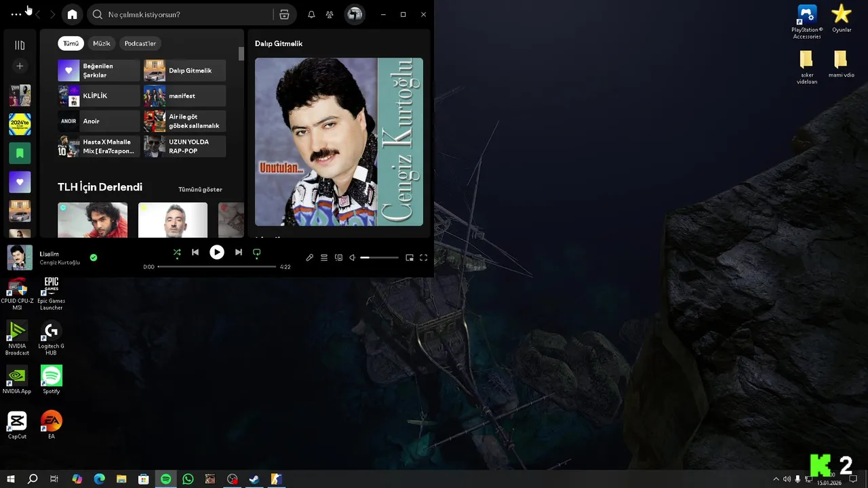Create a new playlist with plus button
Screen dimensions: 868x488
coord(20,66)
